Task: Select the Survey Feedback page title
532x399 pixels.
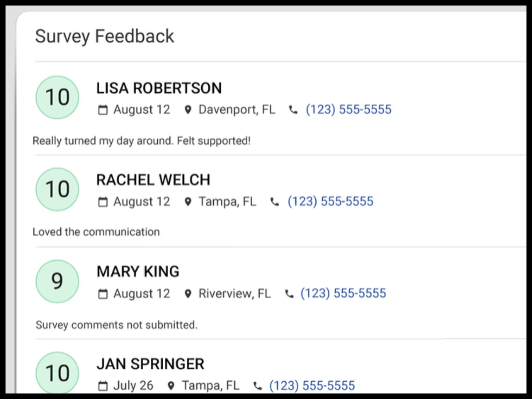Action: pyautogui.click(x=105, y=36)
